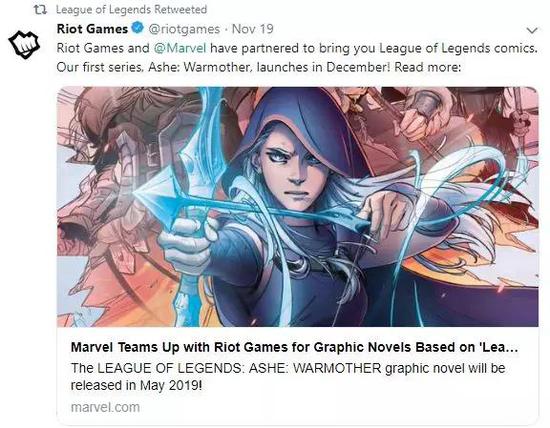Image resolution: width=550 pixels, height=428 pixels.
Task: Click the Nov 19 timestamp
Action: [x=253, y=29]
